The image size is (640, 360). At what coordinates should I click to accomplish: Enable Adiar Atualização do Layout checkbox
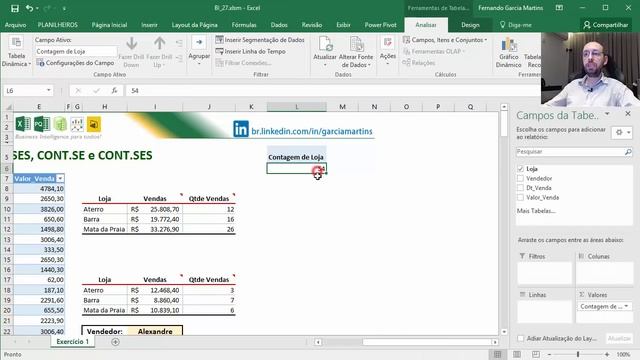tap(520, 338)
